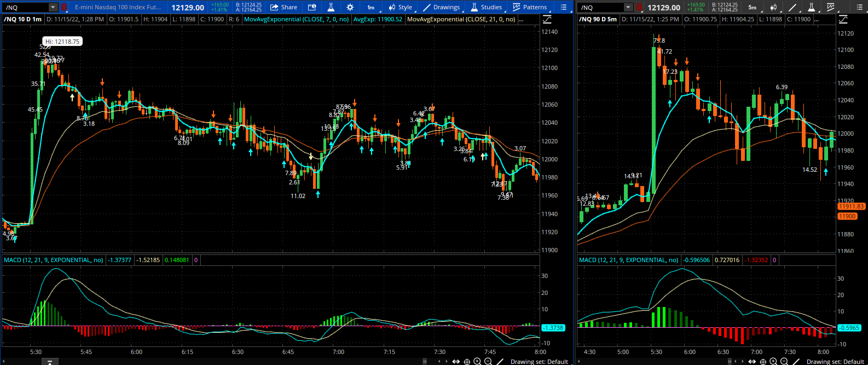868x365 pixels.
Task: Click the E-mini Nasdaq 100 Index description
Action: [118, 7]
